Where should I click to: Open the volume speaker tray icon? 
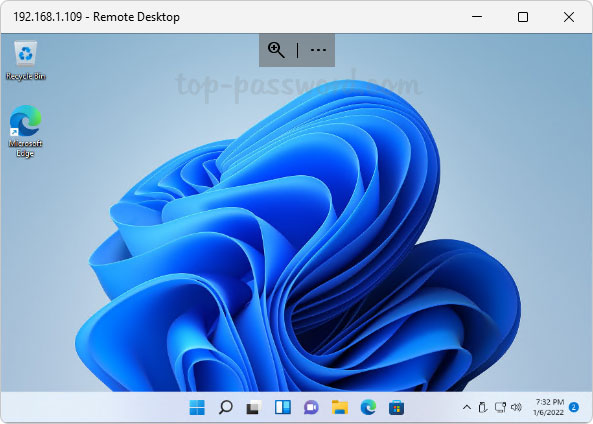coord(516,407)
